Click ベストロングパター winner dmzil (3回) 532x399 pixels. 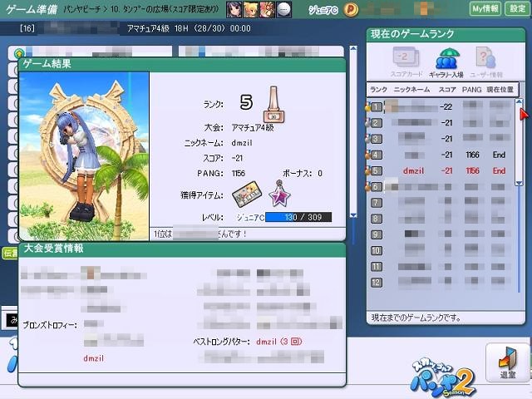click(x=279, y=342)
